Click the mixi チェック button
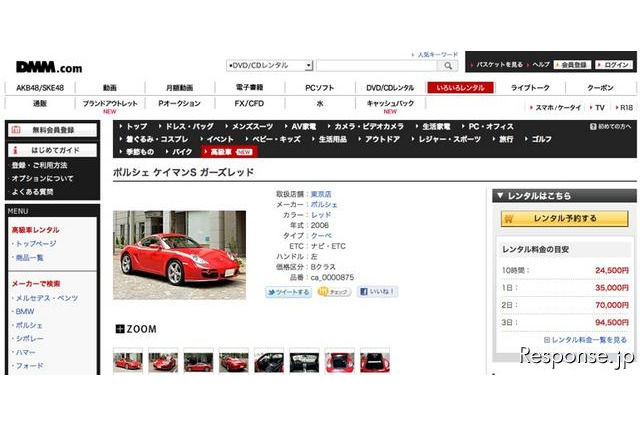The height and width of the screenshot is (426, 640). [334, 292]
